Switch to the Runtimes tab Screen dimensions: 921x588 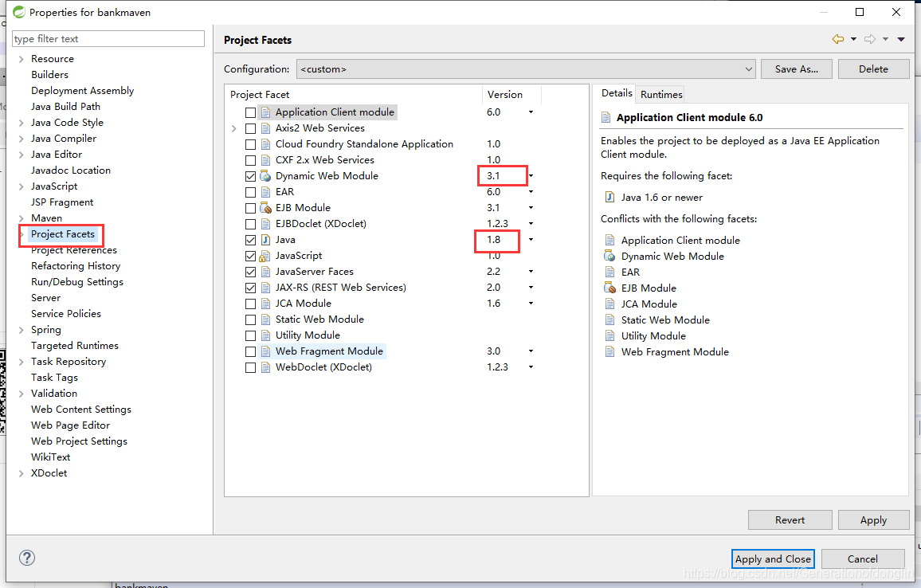point(661,94)
